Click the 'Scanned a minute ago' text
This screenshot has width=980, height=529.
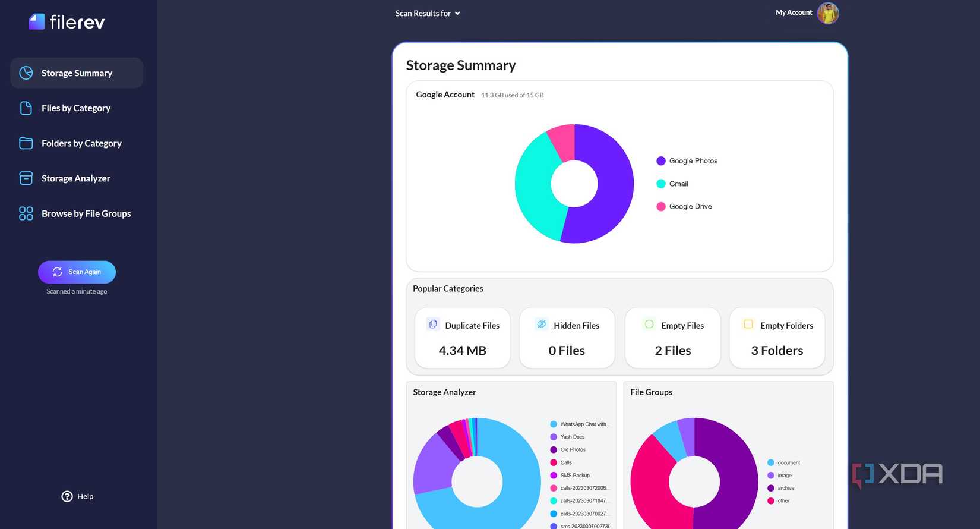pos(77,291)
